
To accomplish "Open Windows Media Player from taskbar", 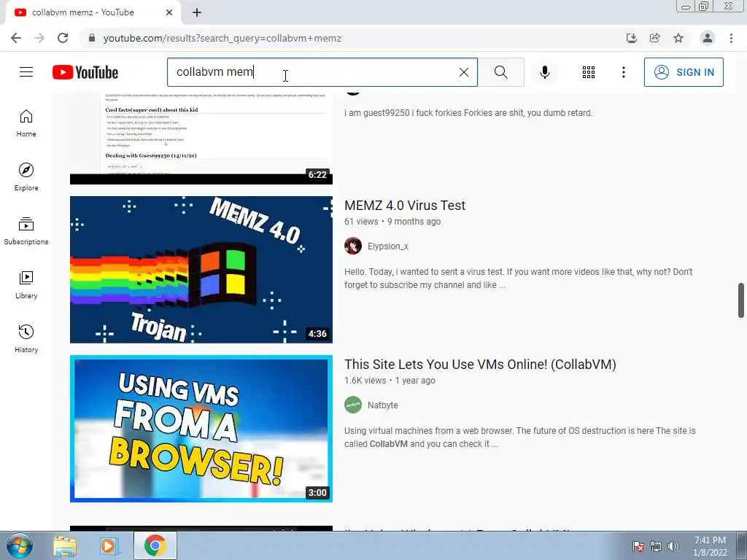I will click(x=109, y=546).
